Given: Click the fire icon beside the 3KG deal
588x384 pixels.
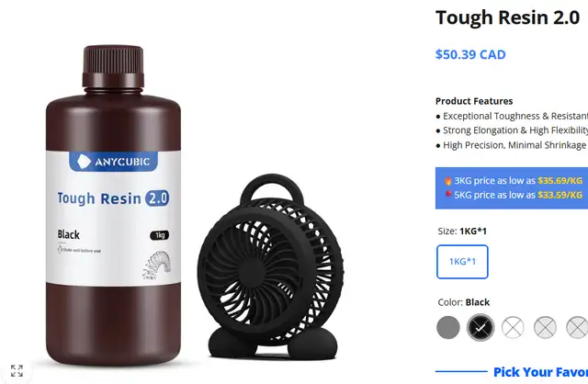Looking at the screenshot, I should (x=447, y=181).
